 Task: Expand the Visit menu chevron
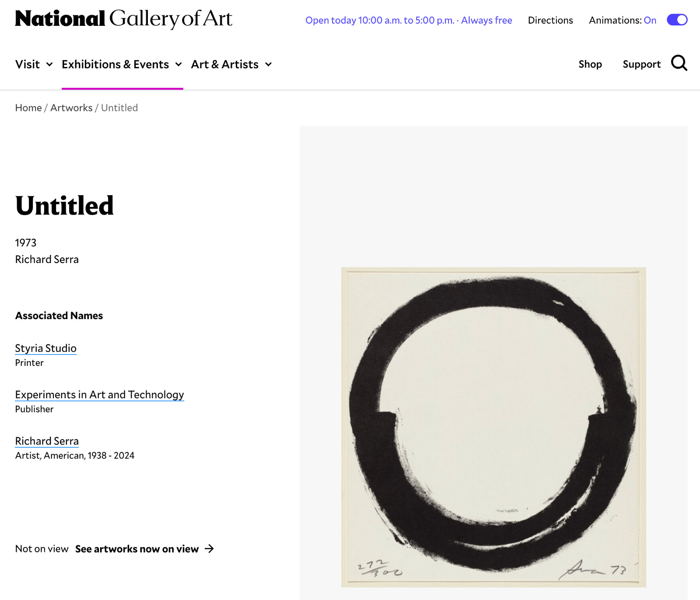pyautogui.click(x=49, y=64)
